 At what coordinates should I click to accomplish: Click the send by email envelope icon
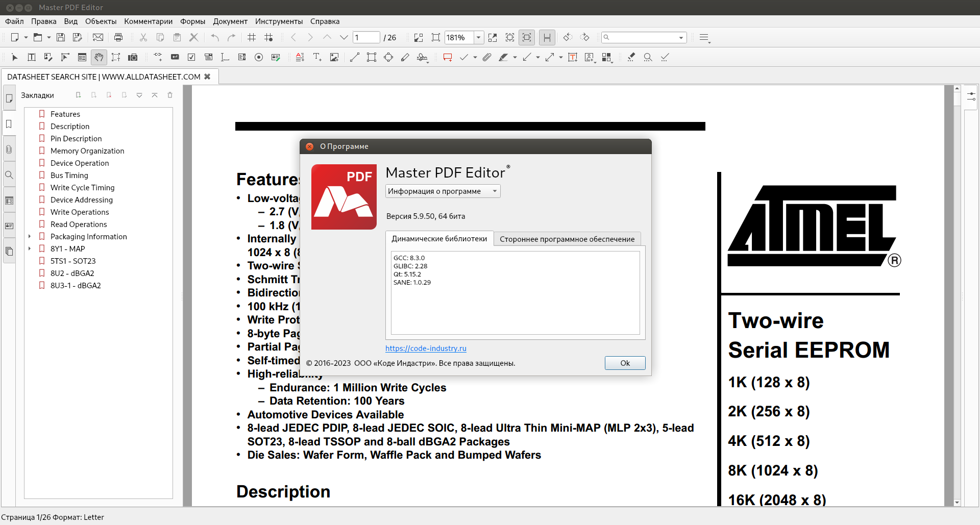98,37
